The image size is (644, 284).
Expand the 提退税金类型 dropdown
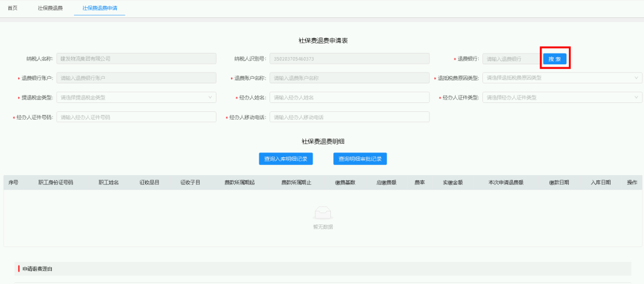(137, 98)
